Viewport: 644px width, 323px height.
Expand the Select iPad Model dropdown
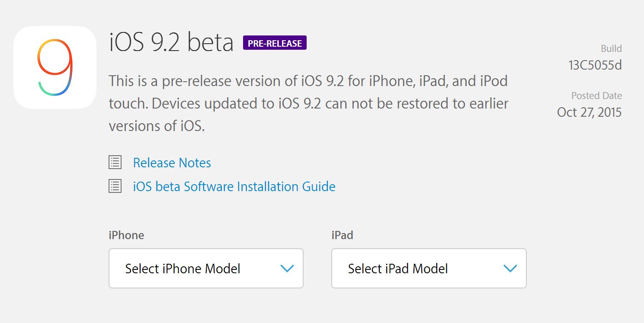pyautogui.click(x=429, y=268)
